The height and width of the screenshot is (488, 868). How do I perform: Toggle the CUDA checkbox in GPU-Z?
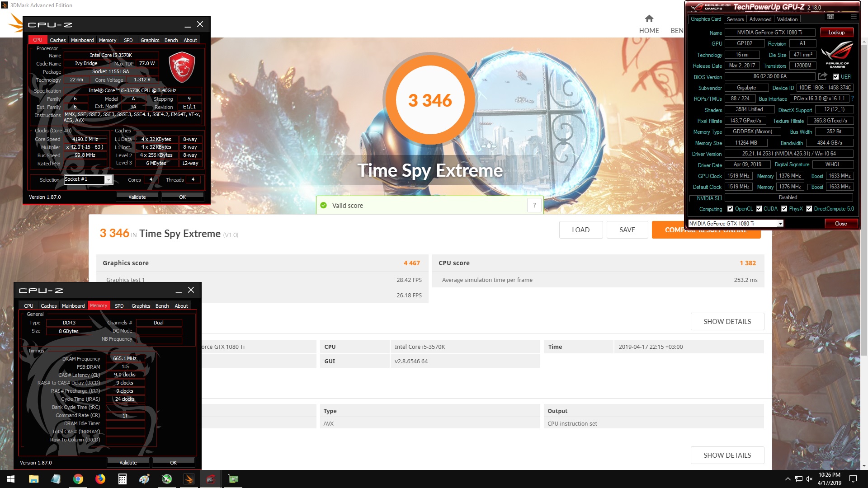coord(759,209)
